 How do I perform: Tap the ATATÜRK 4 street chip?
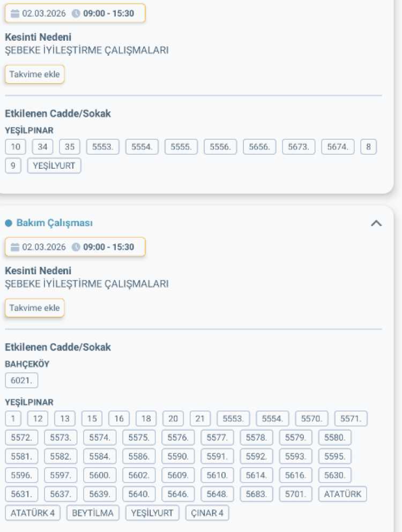(x=33, y=513)
